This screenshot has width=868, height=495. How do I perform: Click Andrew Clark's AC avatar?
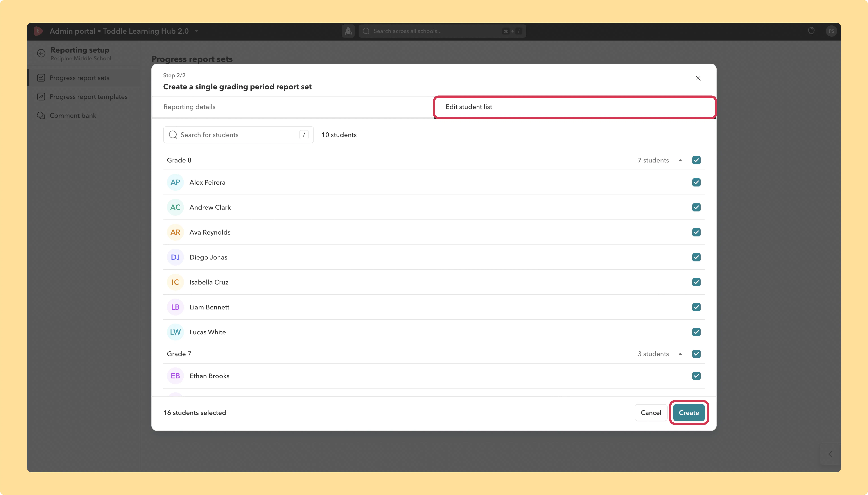tap(175, 207)
